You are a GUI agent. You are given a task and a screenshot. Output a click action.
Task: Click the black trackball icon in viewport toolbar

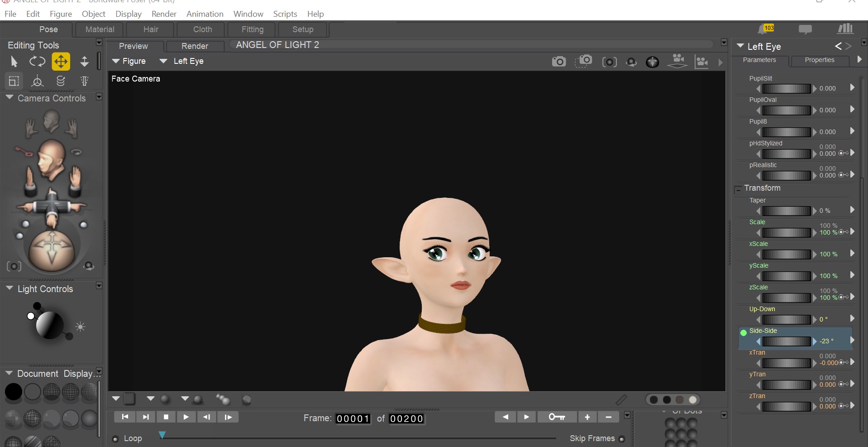[x=652, y=62]
